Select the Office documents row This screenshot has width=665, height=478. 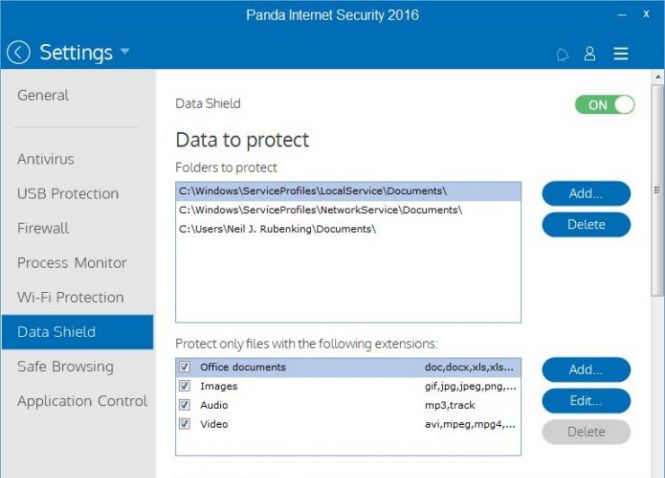pyautogui.click(x=348, y=367)
